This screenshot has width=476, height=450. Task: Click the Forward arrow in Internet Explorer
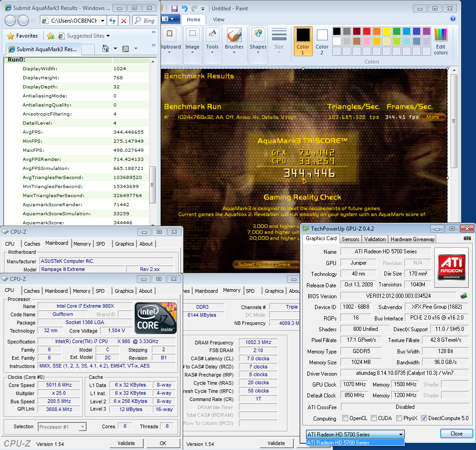23,21
